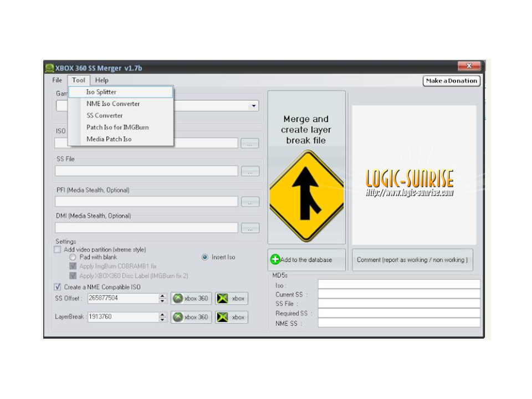The height and width of the screenshot is (399, 532).
Task: Click the SS Offset value field
Action: click(123, 298)
